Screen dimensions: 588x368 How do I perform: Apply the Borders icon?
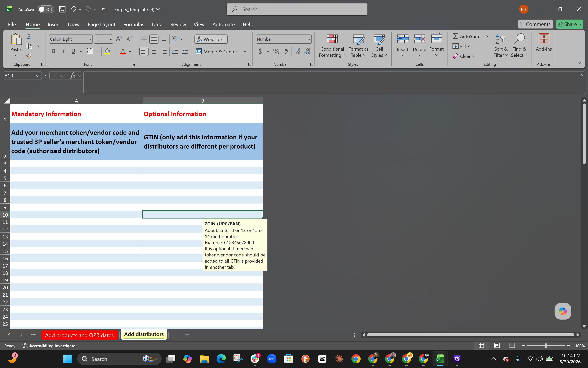[x=90, y=51]
